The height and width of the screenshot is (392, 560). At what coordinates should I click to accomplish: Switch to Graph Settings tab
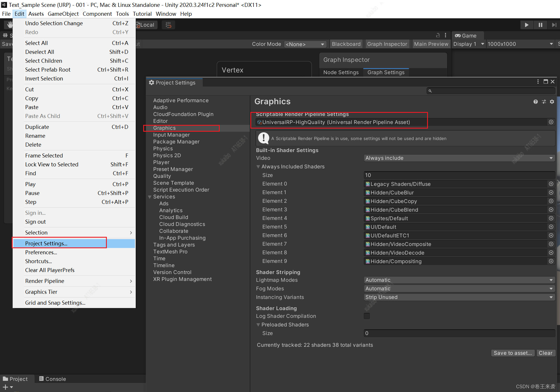(386, 72)
